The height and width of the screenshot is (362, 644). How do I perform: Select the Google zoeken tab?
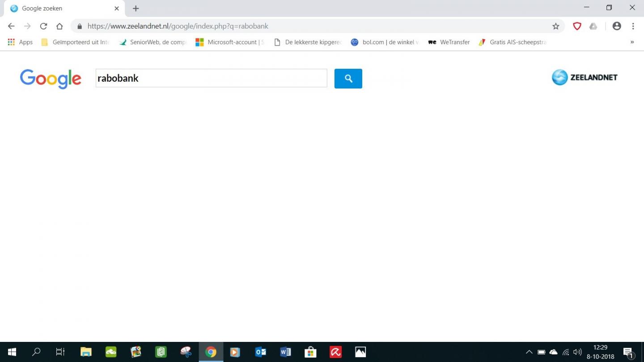[x=64, y=8]
